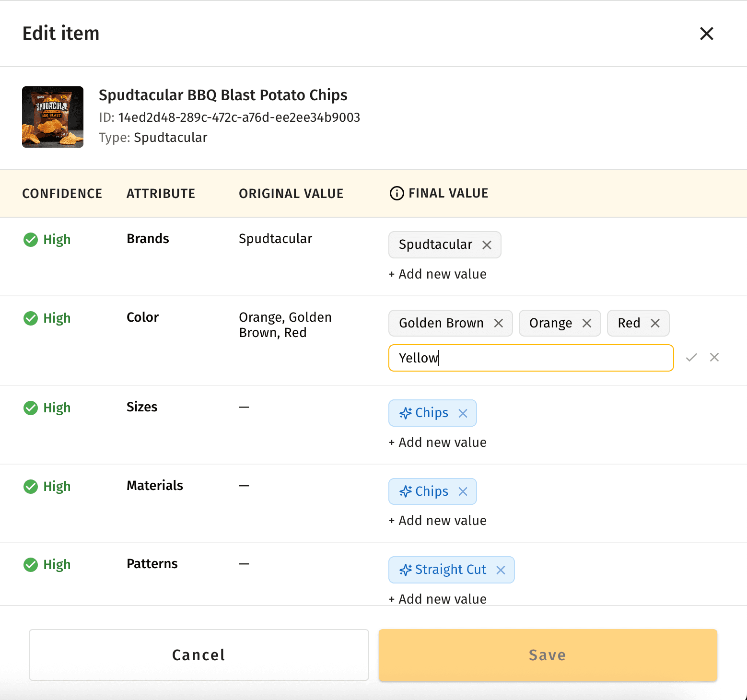The width and height of the screenshot is (747, 700).
Task: Select the Orange tag label
Action: 550,324
